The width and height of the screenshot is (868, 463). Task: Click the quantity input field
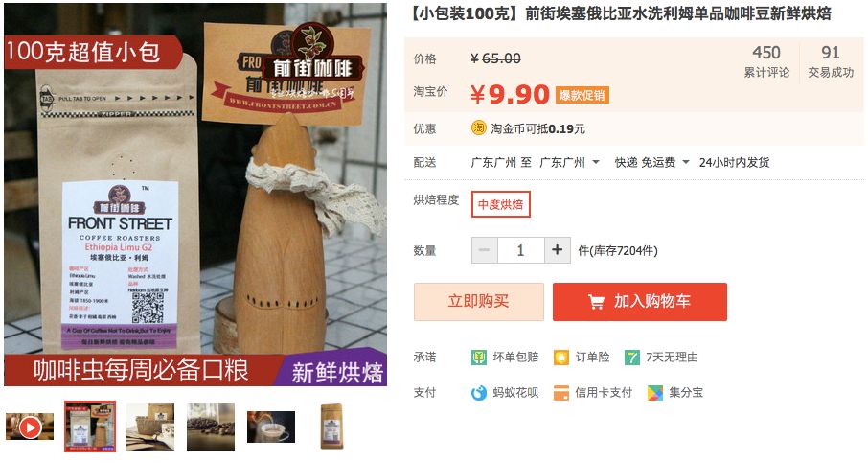click(521, 250)
